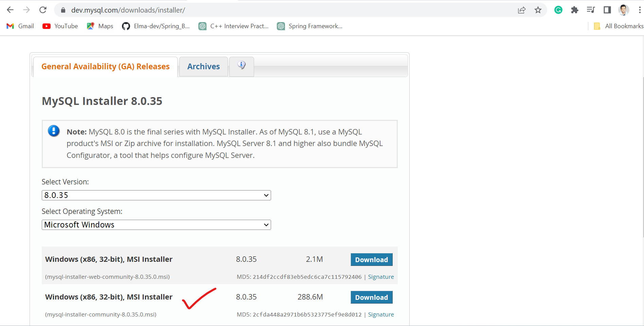Click the MD5 hash 214df2ccdf83eb5edc6ca7c115792406

(x=307, y=277)
